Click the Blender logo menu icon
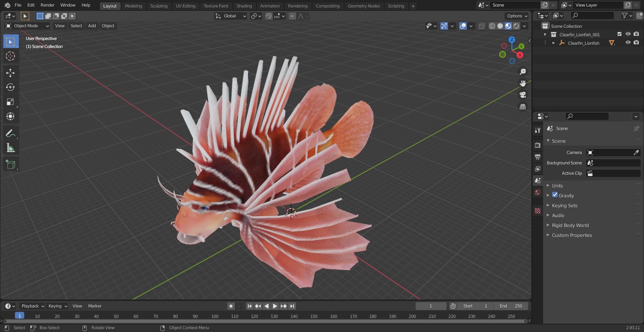Screen dimensions: 644x332 (x=8, y=5)
